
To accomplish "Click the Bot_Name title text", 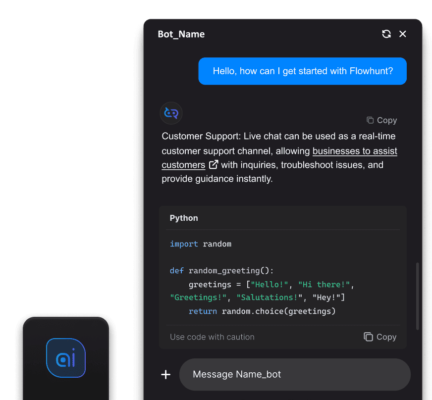I will coord(181,34).
